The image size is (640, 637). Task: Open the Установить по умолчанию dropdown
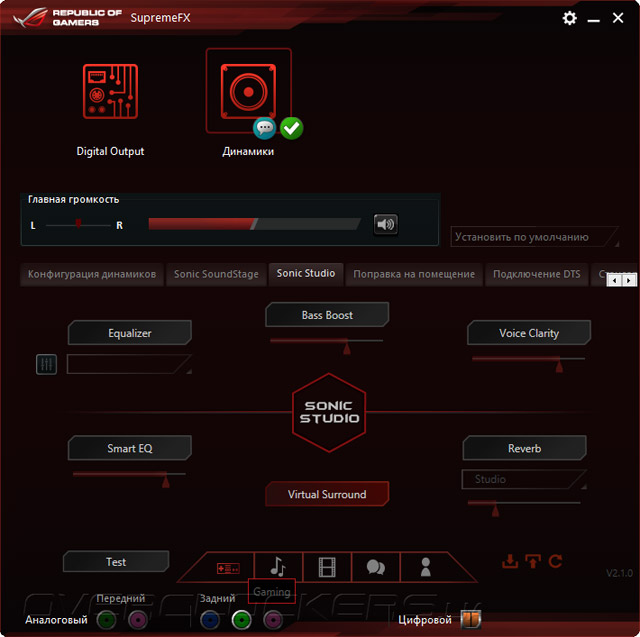coord(535,237)
